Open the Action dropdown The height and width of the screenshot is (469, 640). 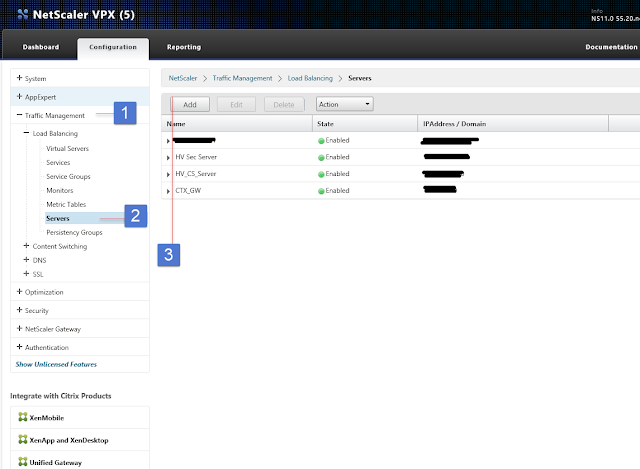344,104
